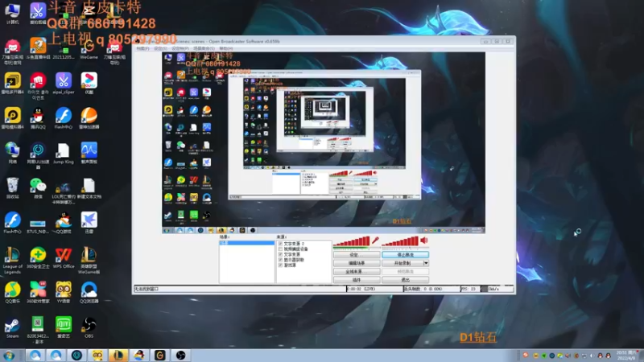Switch to OBS taskbar icon
This screenshot has height=362, width=644.
coord(180,355)
